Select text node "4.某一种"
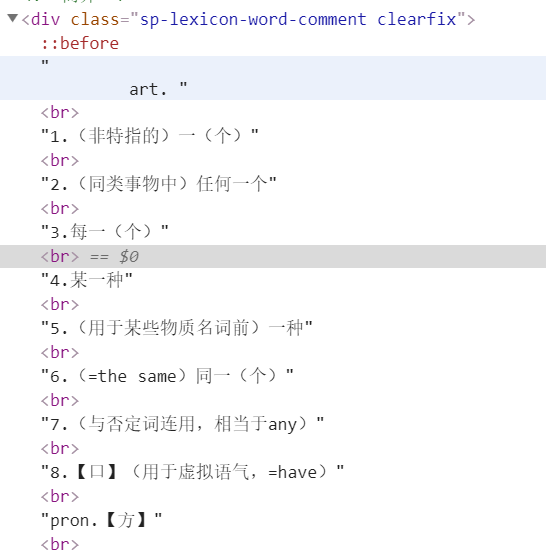Screen dimensions: 546x556 (x=87, y=280)
